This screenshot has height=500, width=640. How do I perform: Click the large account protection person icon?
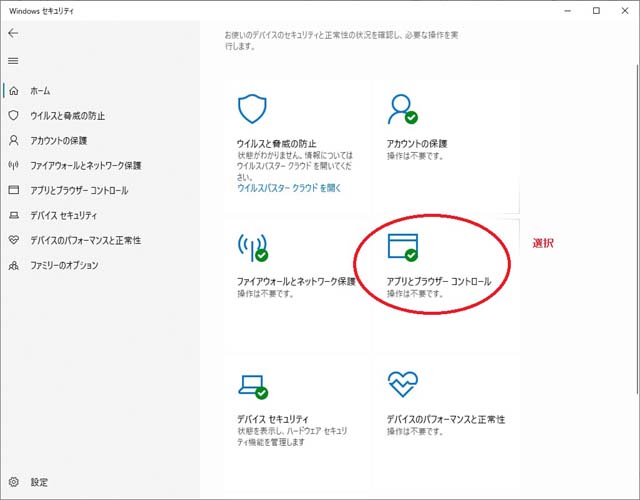click(x=402, y=109)
